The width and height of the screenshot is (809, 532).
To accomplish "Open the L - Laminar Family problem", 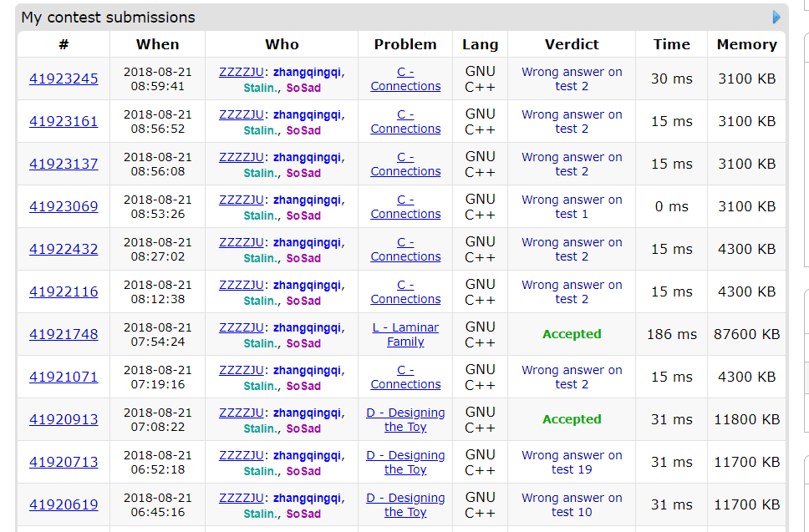I will point(405,334).
